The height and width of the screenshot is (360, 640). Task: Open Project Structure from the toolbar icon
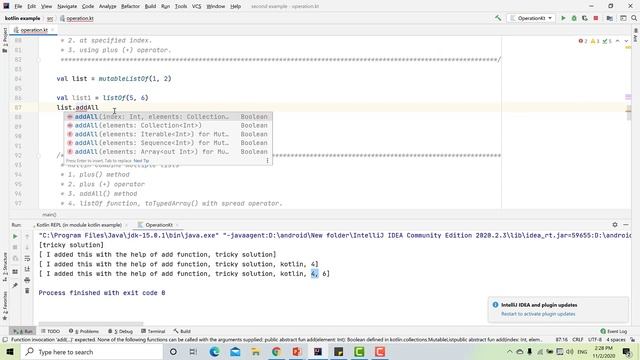click(609, 18)
